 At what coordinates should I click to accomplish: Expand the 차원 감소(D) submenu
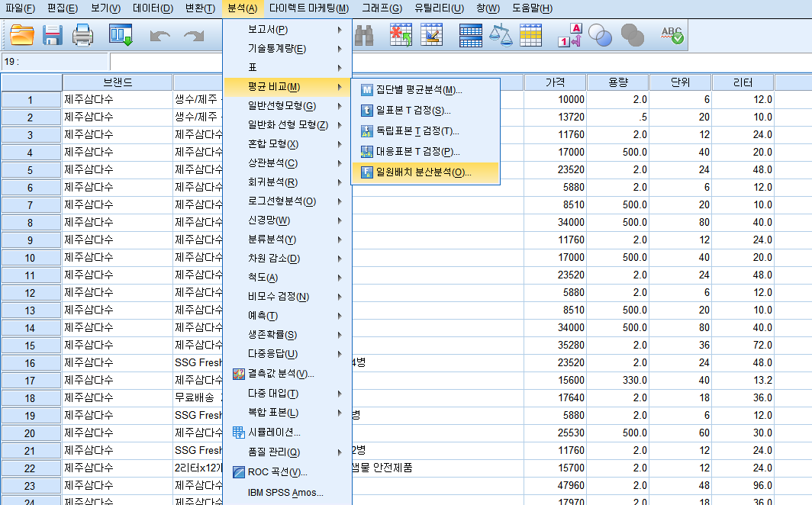tap(288, 258)
